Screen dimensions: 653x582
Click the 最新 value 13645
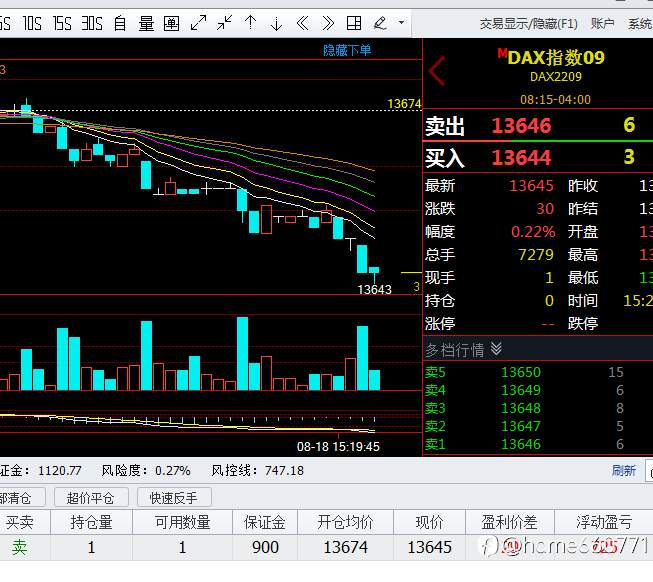tap(531, 186)
